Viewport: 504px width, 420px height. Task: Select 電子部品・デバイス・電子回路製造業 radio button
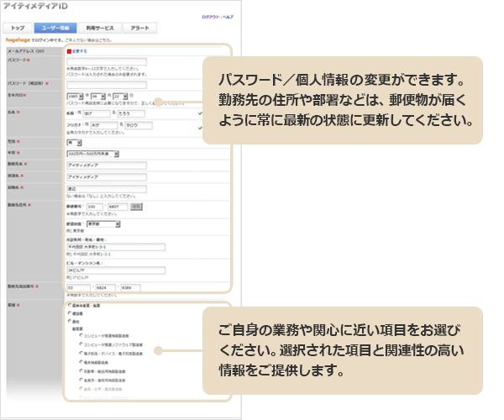81,353
